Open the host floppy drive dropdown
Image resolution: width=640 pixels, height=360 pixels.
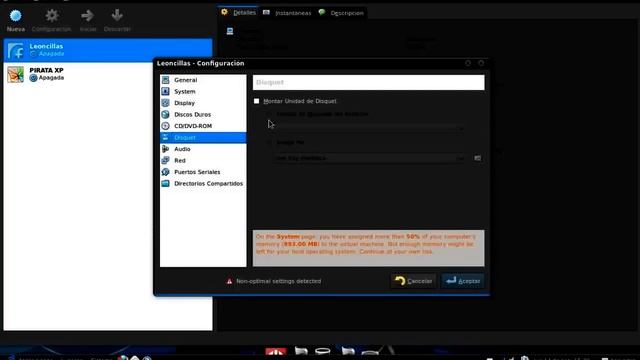[x=369, y=129]
